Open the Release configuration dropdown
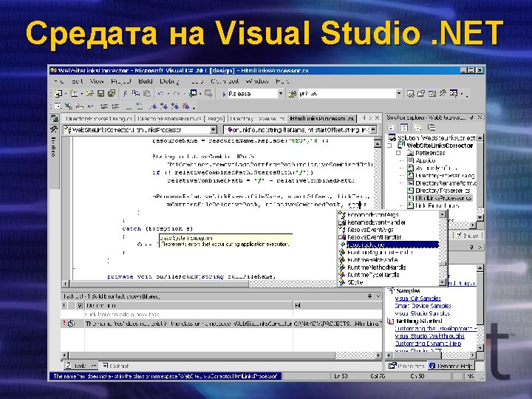Screen dimensions: 532x399 (x=280, y=94)
